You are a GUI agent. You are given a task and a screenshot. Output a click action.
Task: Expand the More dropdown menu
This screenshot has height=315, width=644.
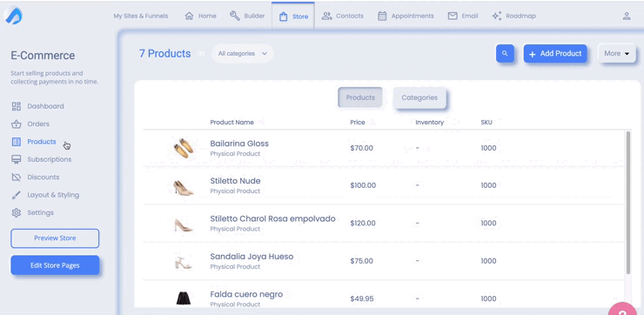pyautogui.click(x=616, y=53)
